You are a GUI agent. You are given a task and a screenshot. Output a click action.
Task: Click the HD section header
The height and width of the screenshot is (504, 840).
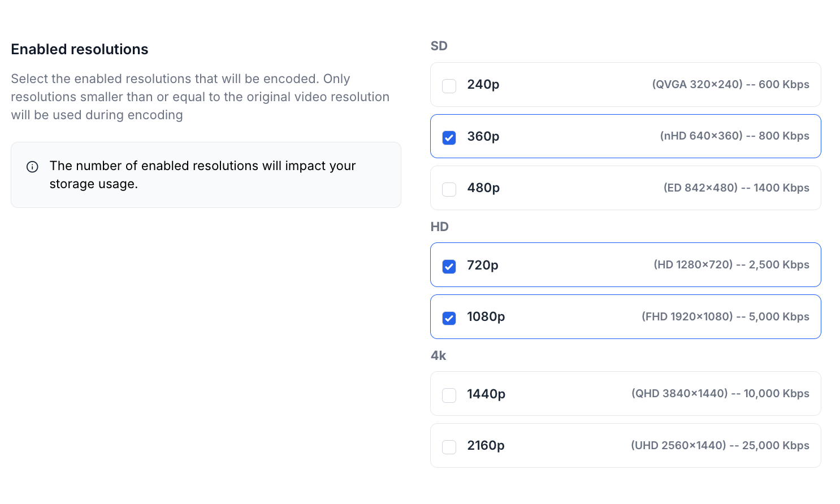(x=440, y=227)
